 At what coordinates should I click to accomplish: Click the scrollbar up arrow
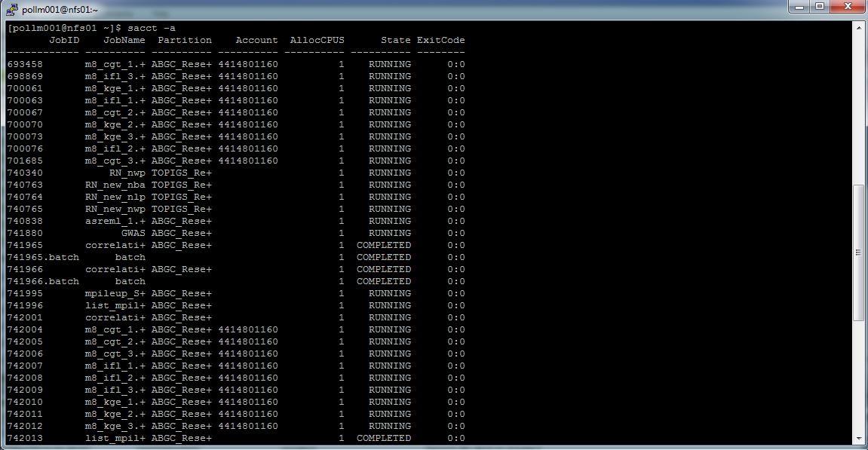pos(858,27)
